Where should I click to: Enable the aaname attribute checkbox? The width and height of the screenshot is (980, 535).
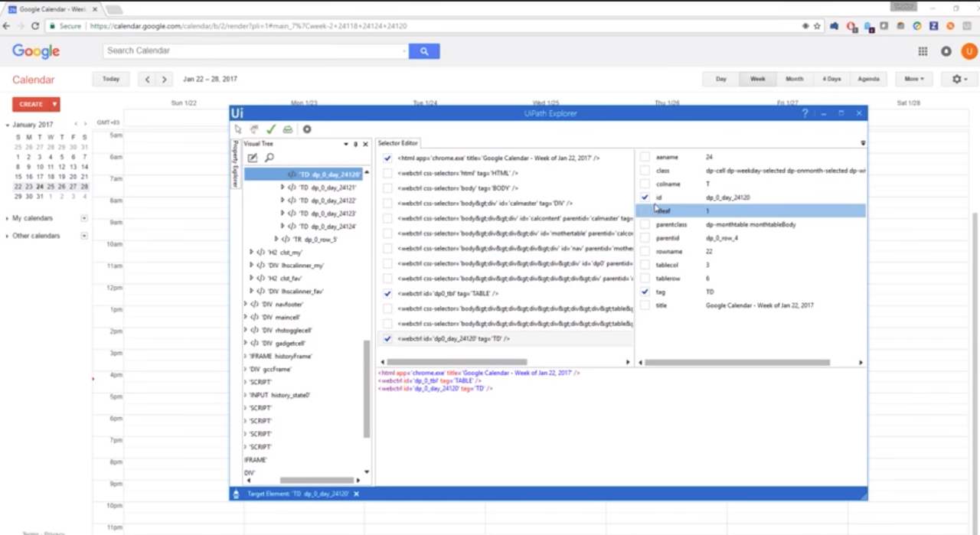(645, 157)
